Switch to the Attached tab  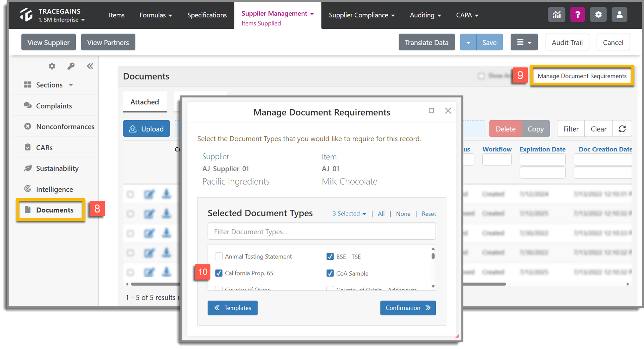point(144,102)
